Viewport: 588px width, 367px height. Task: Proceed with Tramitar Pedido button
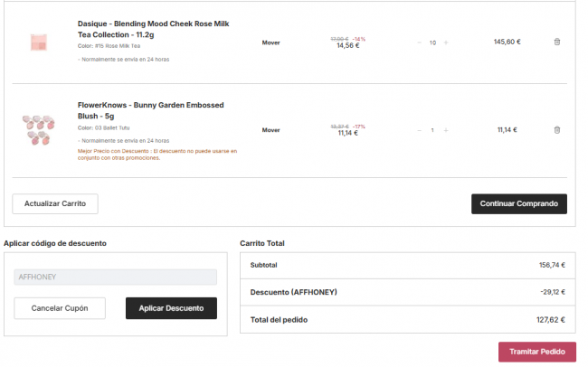pos(536,352)
